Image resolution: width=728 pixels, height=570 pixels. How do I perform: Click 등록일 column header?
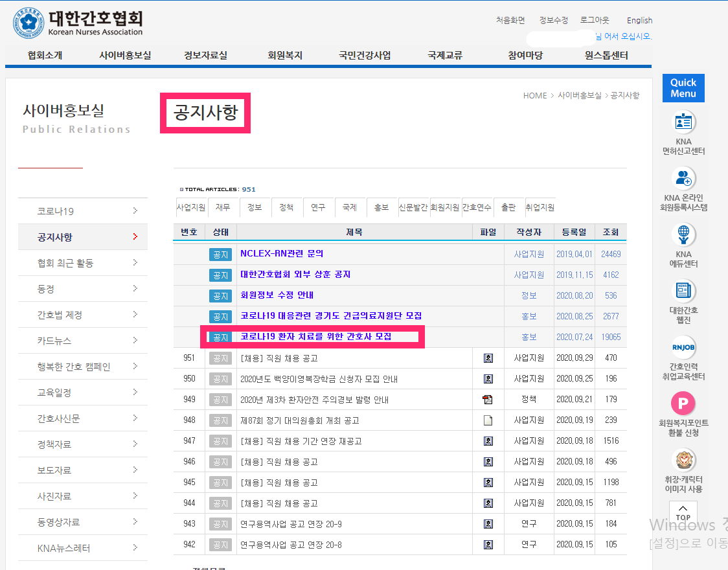tap(574, 232)
